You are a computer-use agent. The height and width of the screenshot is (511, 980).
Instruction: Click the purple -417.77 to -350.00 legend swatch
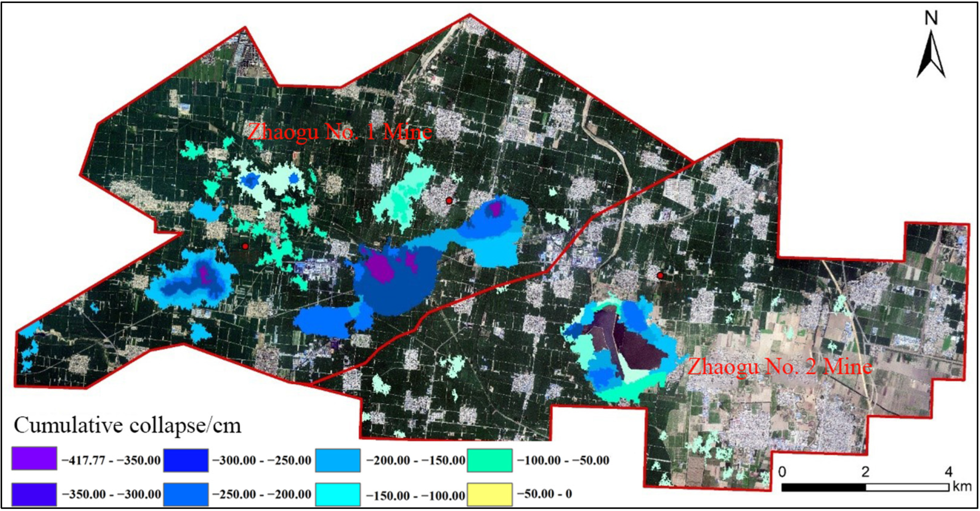(x=34, y=458)
